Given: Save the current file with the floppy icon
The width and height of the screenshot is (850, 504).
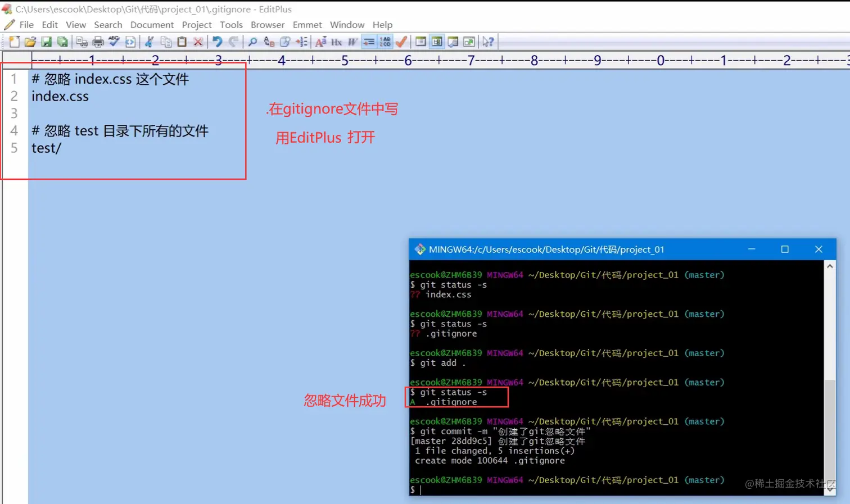Looking at the screenshot, I should point(47,42).
